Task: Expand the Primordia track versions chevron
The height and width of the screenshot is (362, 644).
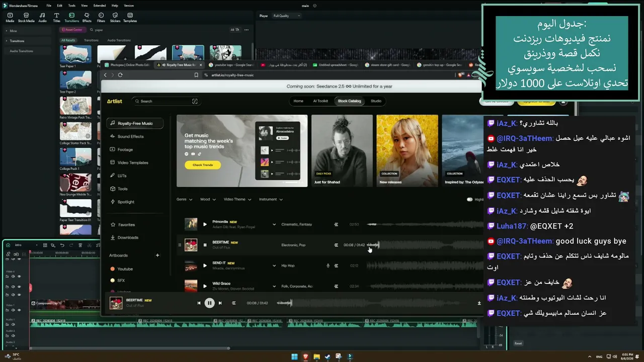Action: (x=274, y=224)
